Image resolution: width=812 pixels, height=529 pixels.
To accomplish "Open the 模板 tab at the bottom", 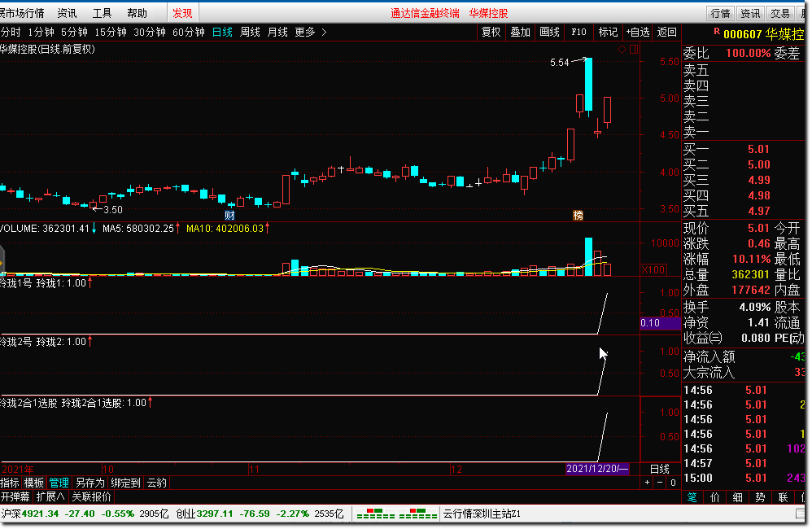I will point(34,483).
